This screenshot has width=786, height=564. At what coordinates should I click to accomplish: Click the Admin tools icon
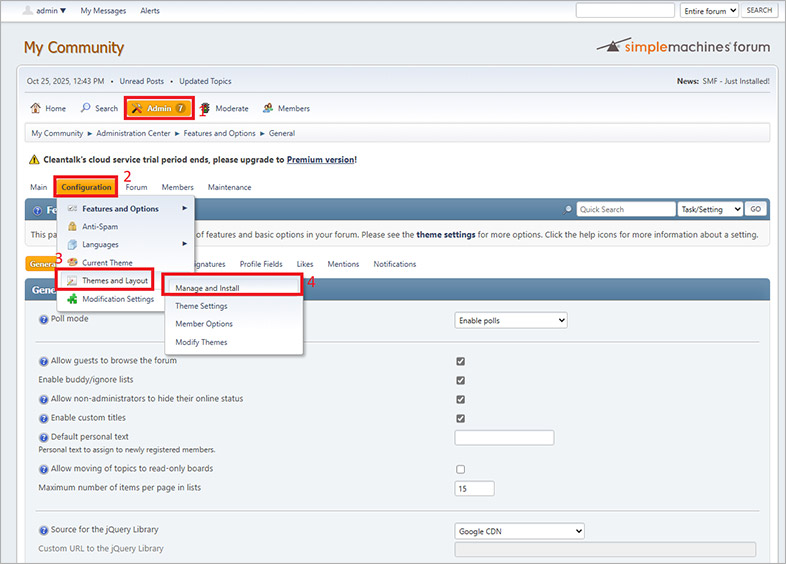(137, 108)
